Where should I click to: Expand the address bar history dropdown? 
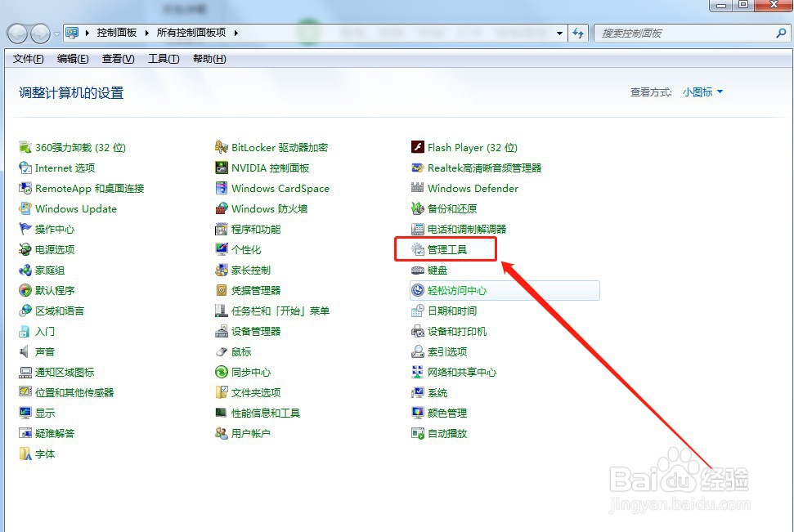tap(559, 33)
